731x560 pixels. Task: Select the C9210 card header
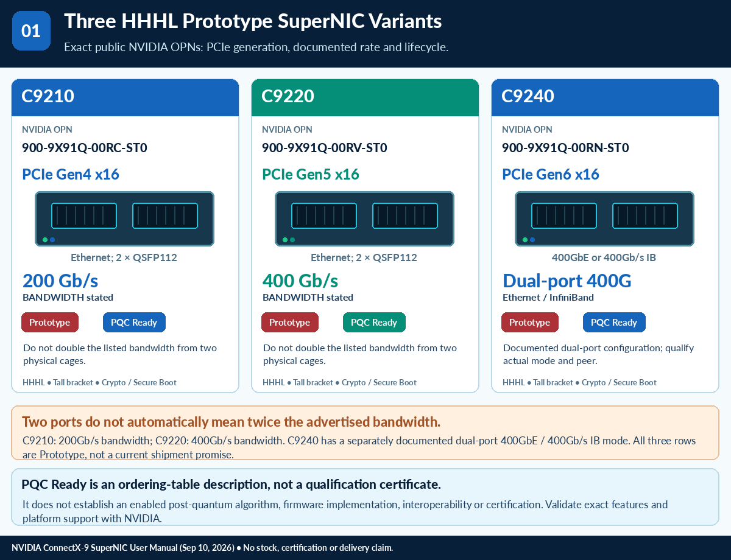point(125,97)
